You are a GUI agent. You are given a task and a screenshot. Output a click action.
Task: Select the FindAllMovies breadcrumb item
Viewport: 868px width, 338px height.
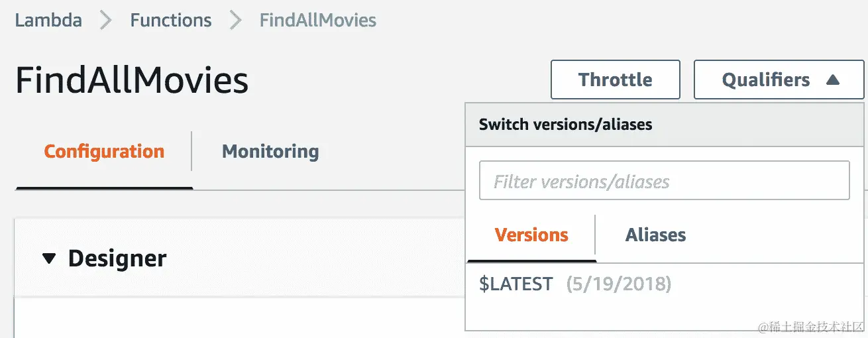point(317,20)
